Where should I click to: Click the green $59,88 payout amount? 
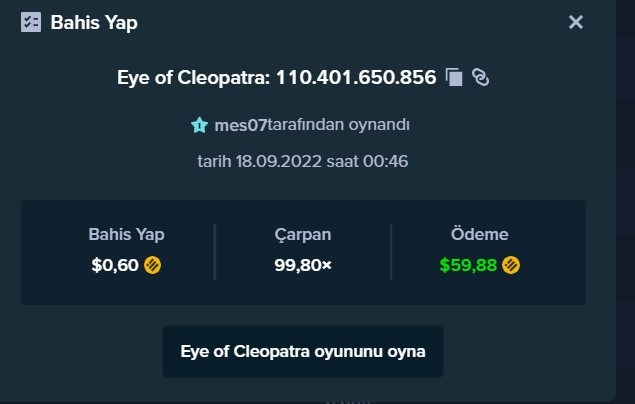468,265
